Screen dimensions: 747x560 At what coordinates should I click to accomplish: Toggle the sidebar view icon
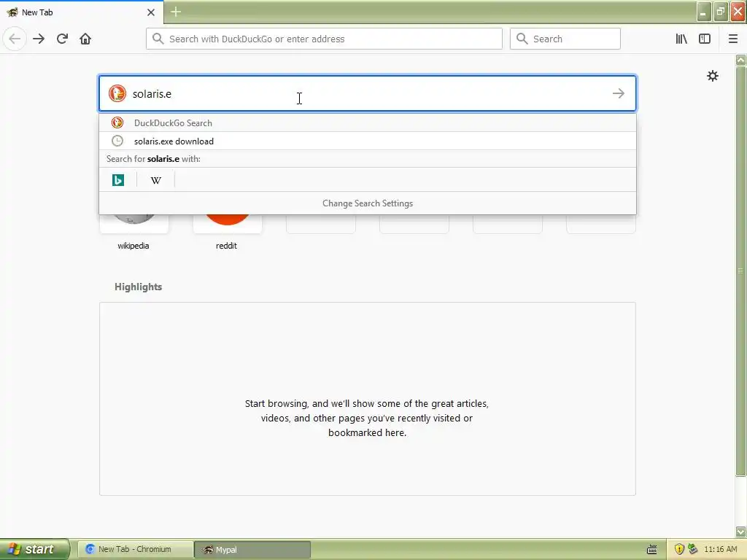pyautogui.click(x=705, y=39)
